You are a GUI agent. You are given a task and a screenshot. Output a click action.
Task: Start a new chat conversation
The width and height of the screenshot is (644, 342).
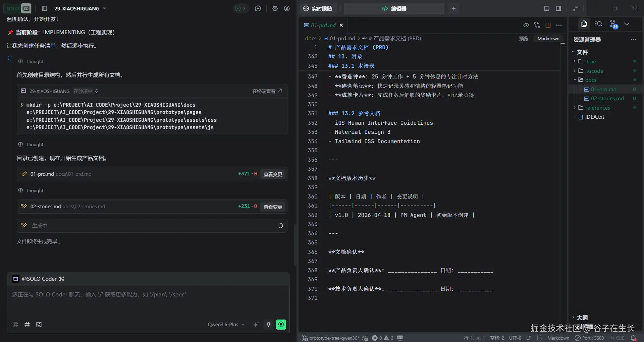point(258,8)
